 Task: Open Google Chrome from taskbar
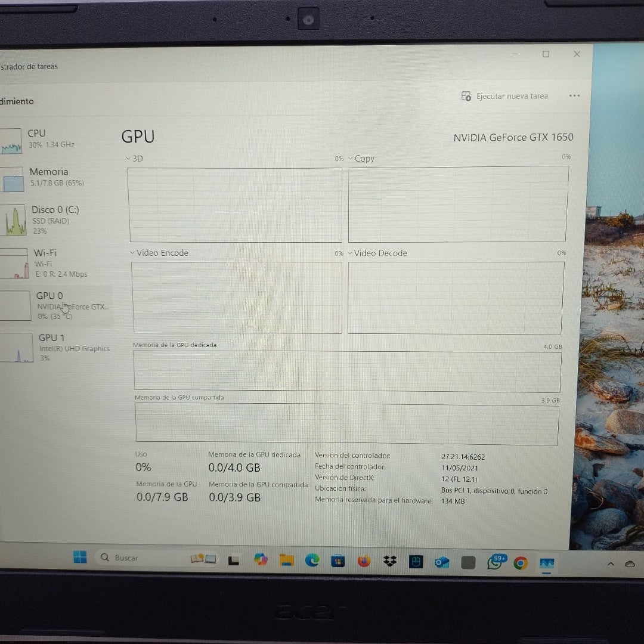point(521,562)
